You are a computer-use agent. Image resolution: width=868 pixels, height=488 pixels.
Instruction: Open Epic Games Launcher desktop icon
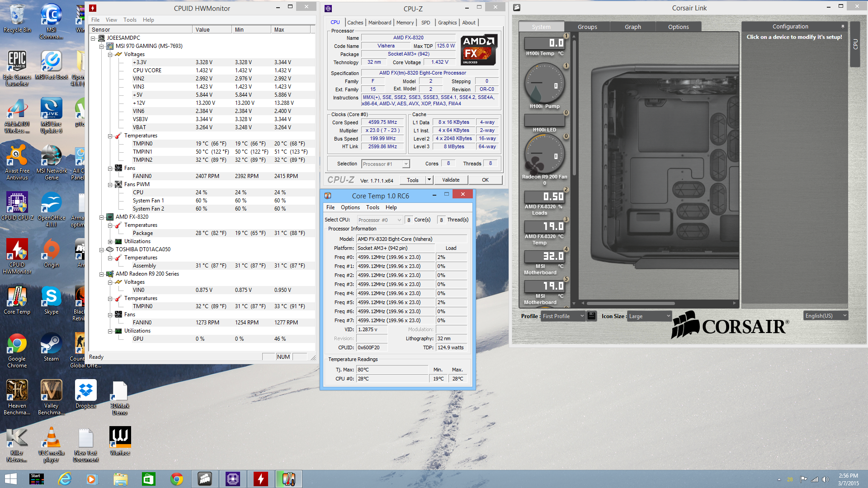(17, 68)
